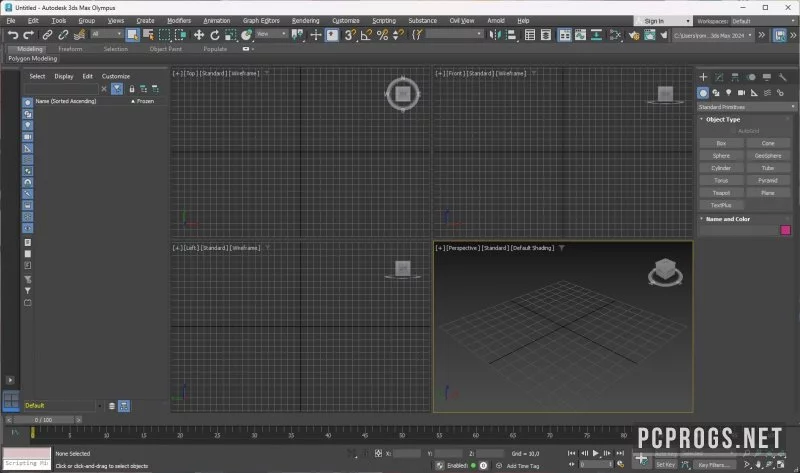Toggle the Ribbon display button
The image size is (800, 473).
point(565,35)
